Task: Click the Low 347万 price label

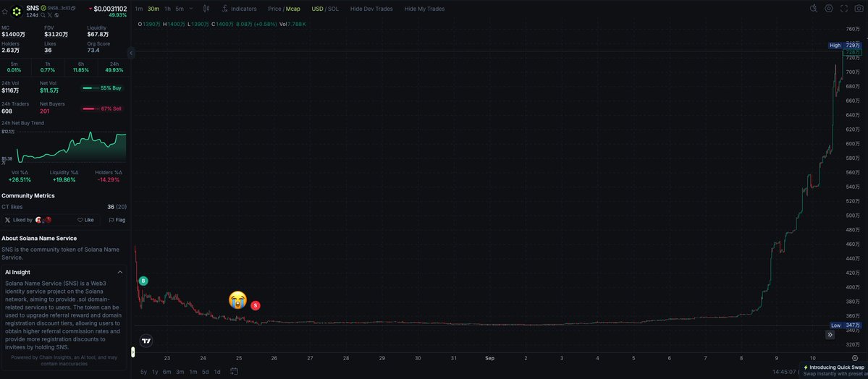Action: 845,325
